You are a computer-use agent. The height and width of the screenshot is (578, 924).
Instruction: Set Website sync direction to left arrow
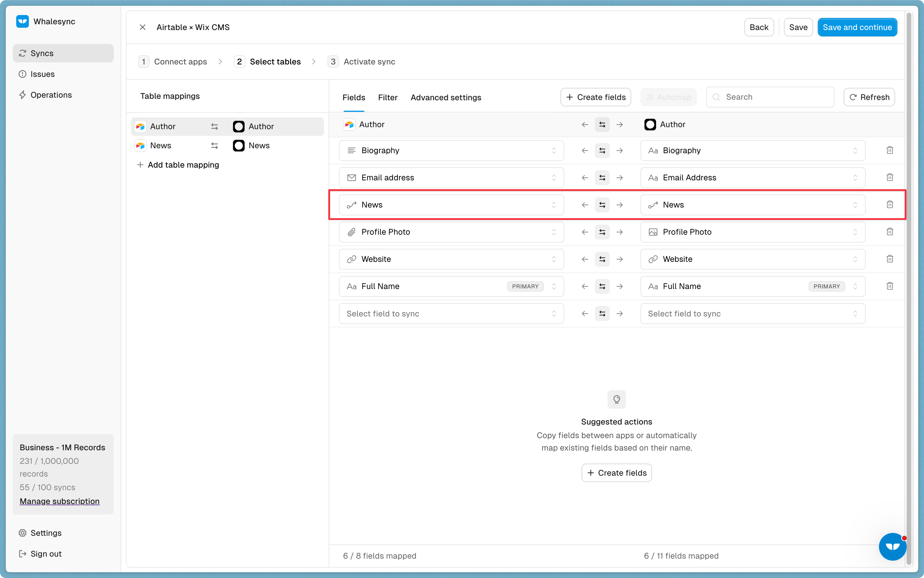(x=585, y=259)
